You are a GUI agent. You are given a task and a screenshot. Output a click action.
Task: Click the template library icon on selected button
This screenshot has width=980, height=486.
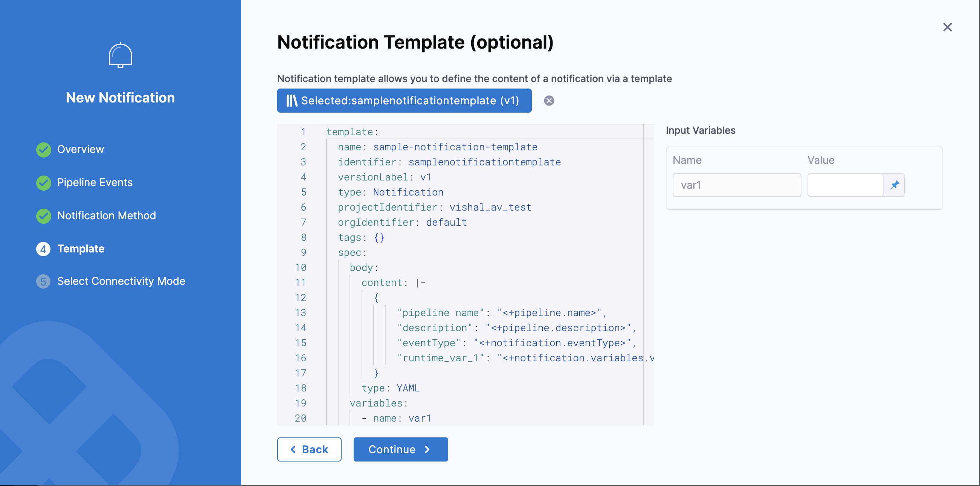pyautogui.click(x=292, y=101)
